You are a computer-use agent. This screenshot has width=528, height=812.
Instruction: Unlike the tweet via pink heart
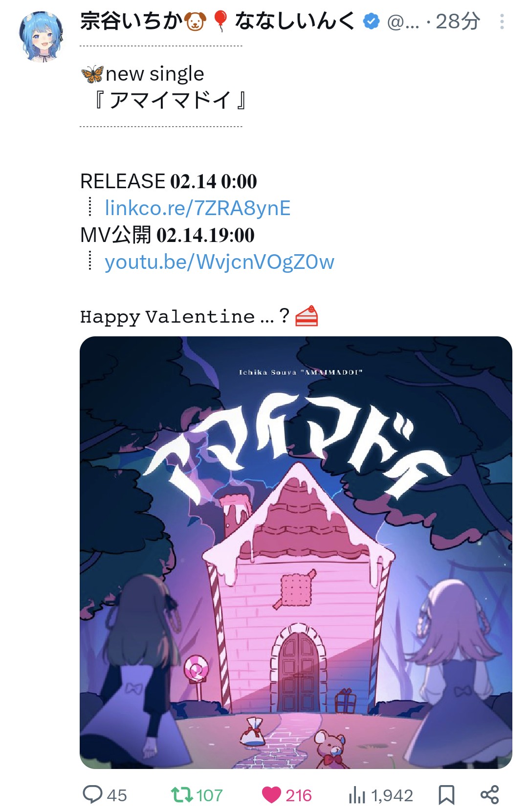coord(271,795)
